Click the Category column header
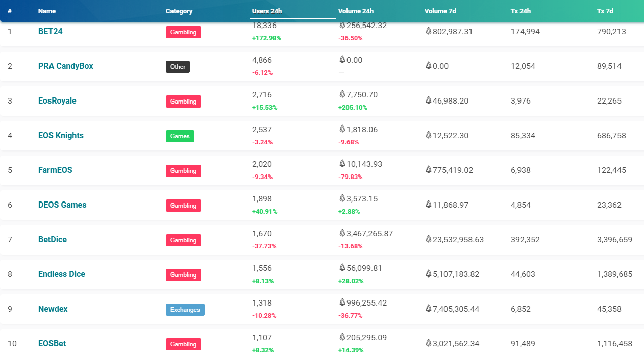Viewport: 644px width, 353px height. 179,11
